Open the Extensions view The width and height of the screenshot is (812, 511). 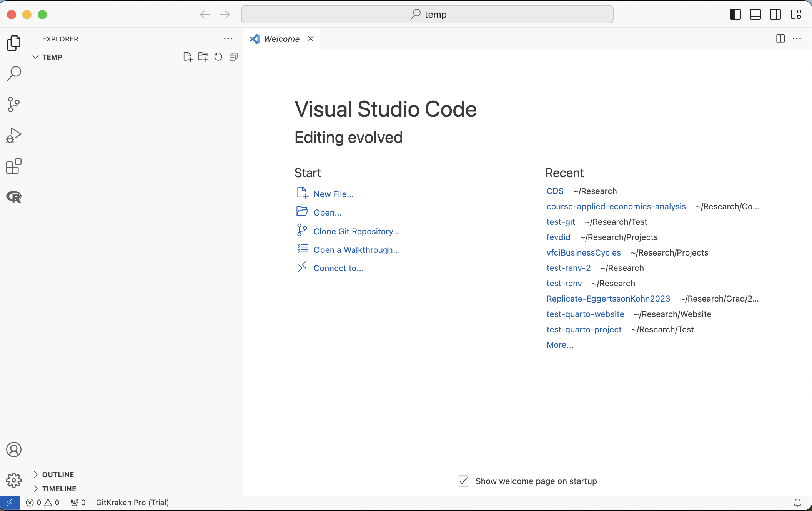pos(14,166)
